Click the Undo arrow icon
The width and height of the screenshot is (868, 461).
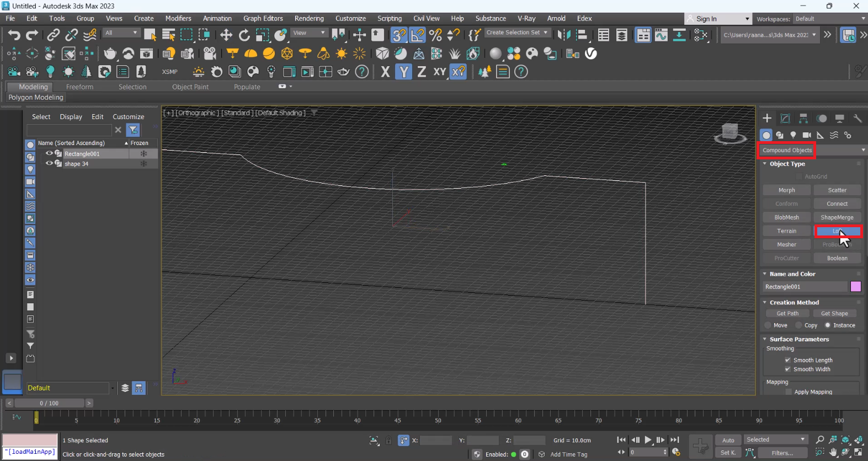pos(14,35)
